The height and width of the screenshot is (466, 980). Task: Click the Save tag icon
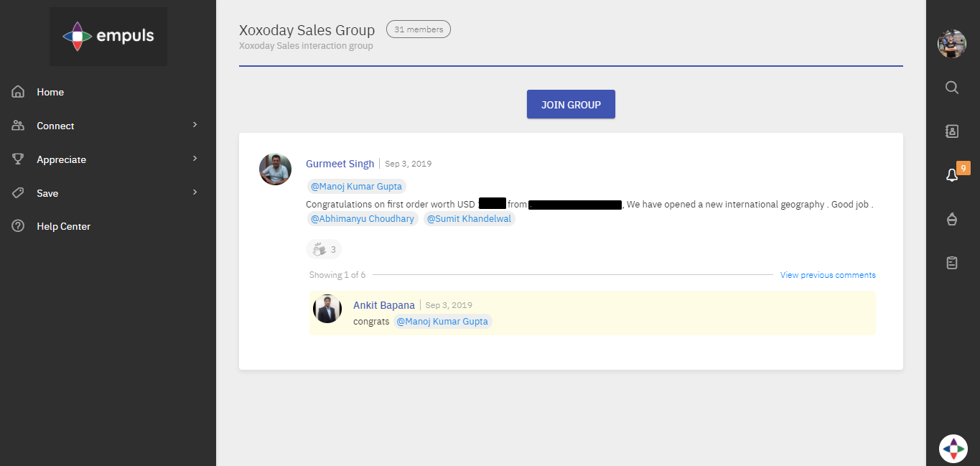coord(18,193)
